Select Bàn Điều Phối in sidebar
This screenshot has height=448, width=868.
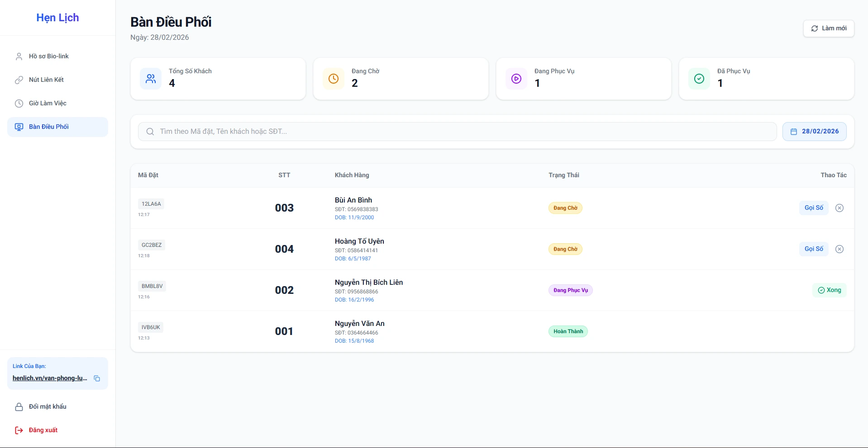point(49,127)
